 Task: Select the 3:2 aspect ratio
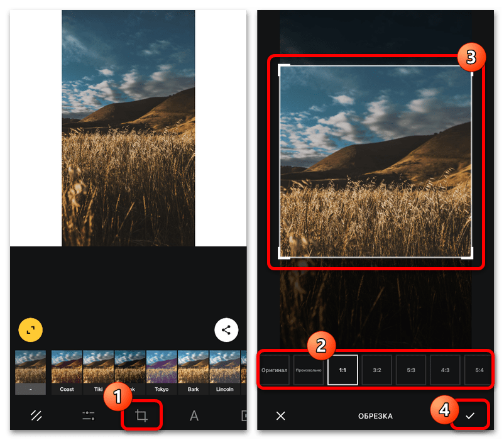click(377, 370)
